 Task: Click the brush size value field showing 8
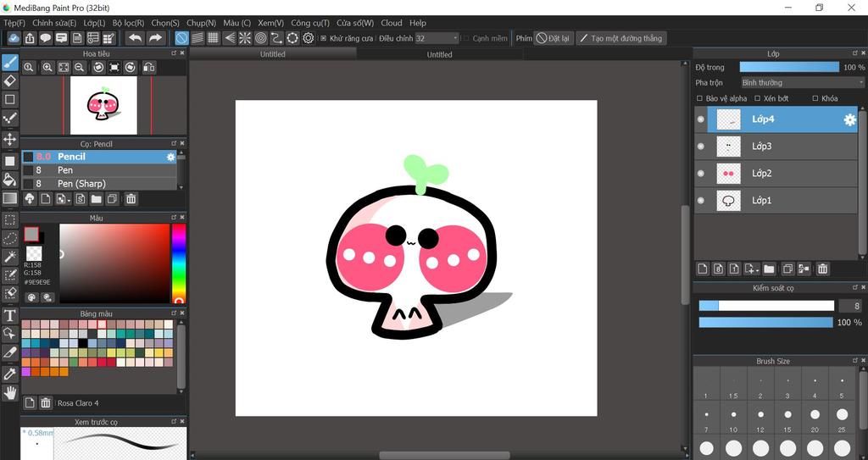coord(850,306)
